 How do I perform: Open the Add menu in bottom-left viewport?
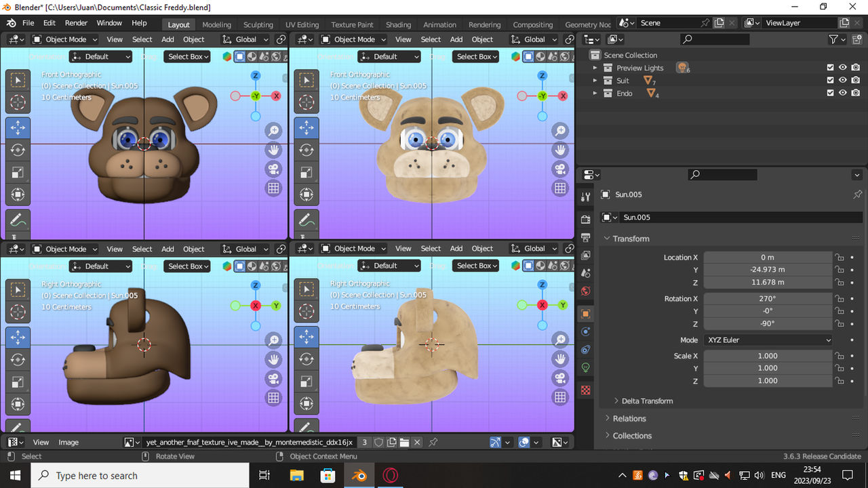(x=167, y=249)
